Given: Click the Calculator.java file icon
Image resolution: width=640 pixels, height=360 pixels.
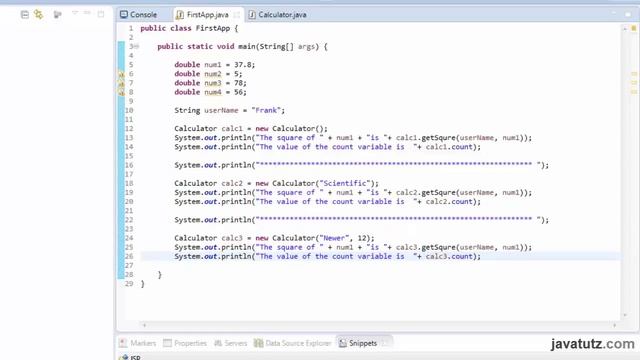Looking at the screenshot, I should click(252, 15).
